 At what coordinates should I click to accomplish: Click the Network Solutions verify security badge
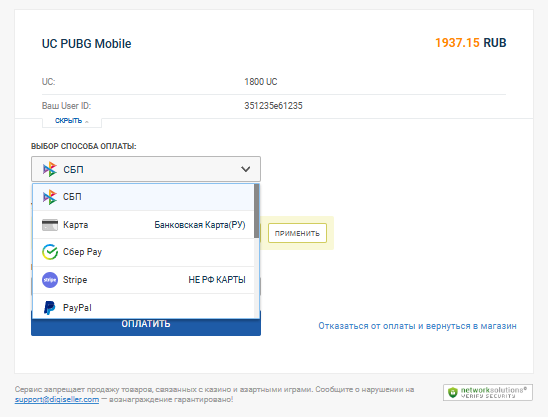(488, 393)
